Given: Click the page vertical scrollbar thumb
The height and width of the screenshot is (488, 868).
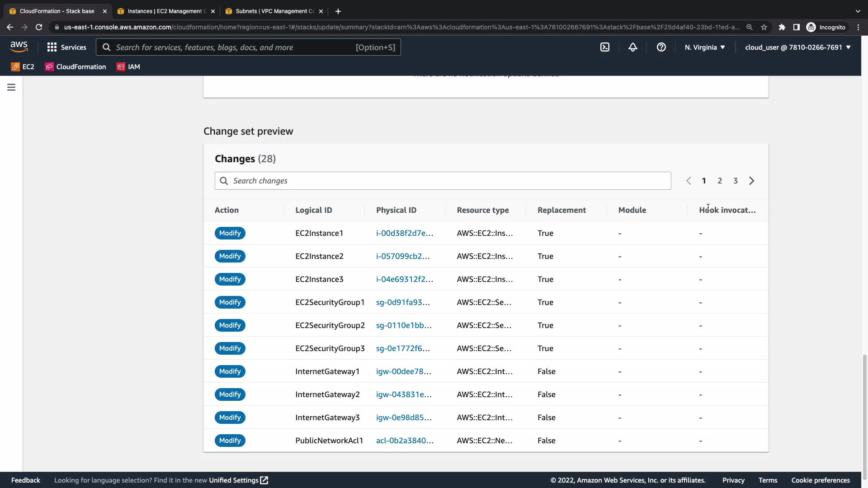Looking at the screenshot, I should click(x=864, y=413).
